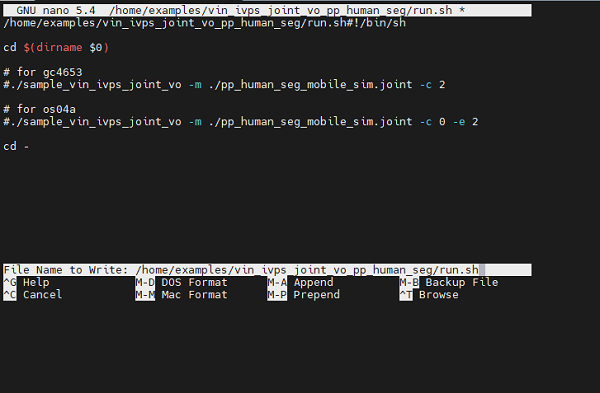Click the File Name to Write input field
This screenshot has width=600, height=393.
coord(267,270)
